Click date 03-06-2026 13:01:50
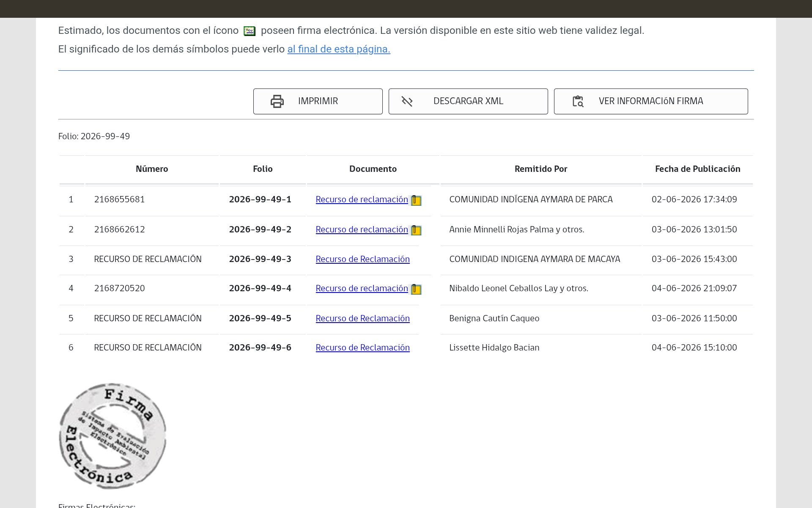The image size is (812, 508). pos(694,229)
